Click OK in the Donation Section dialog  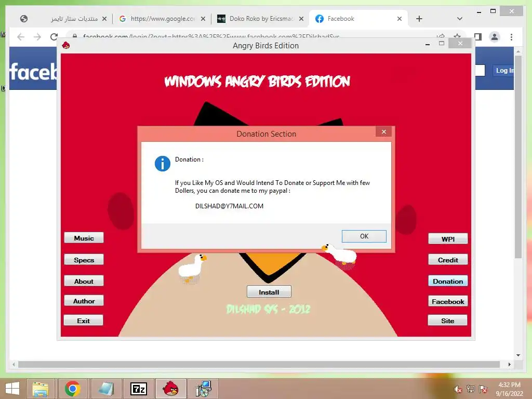point(364,236)
